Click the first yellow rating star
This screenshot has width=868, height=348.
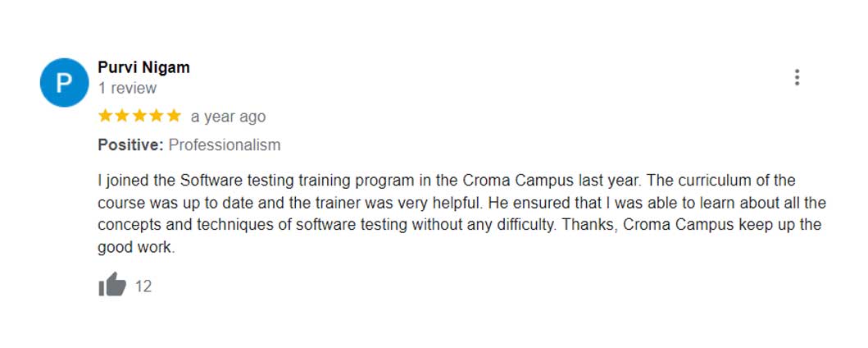pyautogui.click(x=105, y=117)
